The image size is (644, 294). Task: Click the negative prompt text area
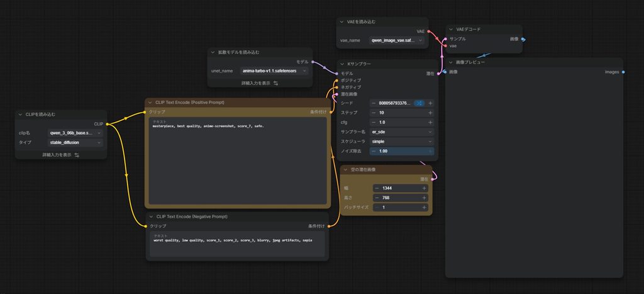click(x=237, y=244)
